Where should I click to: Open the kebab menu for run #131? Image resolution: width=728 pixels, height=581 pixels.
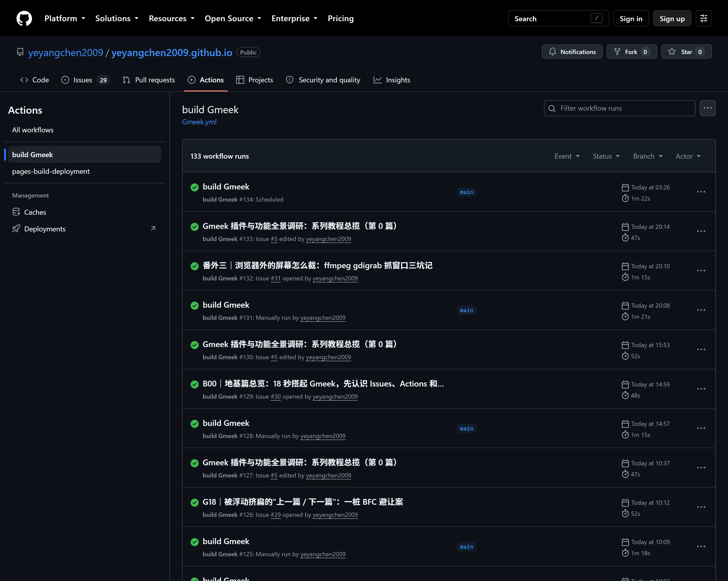pos(701,310)
